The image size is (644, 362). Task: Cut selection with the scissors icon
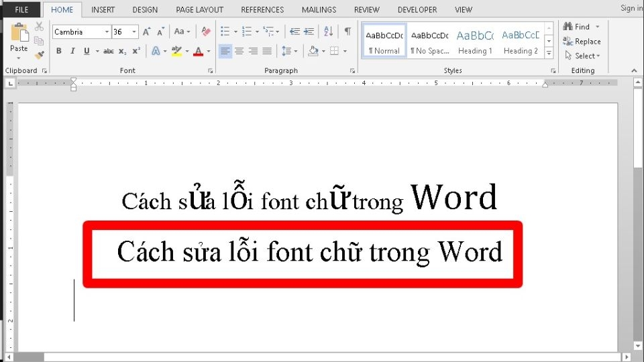click(39, 27)
